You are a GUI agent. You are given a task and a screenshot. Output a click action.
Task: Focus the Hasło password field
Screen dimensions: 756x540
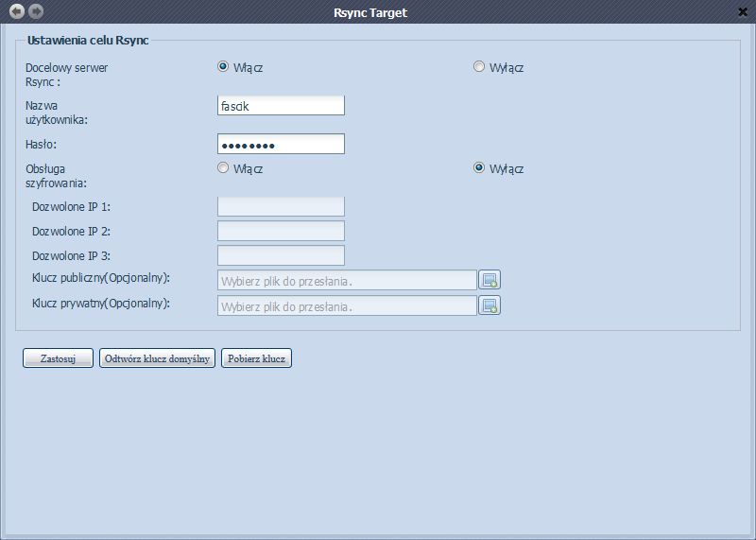(281, 144)
